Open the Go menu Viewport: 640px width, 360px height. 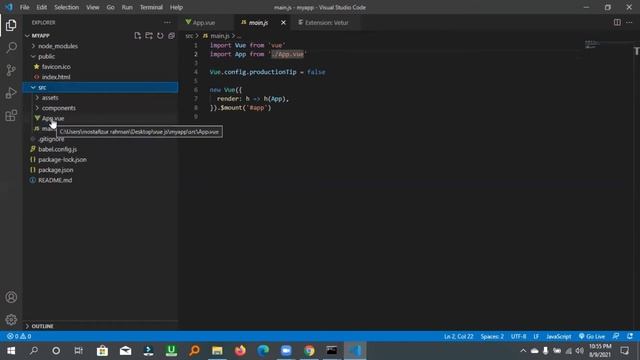(x=110, y=7)
